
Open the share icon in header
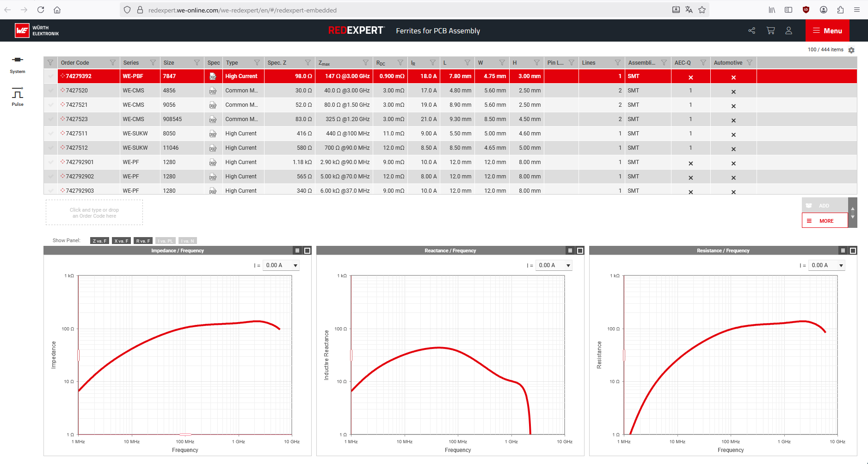coord(751,31)
